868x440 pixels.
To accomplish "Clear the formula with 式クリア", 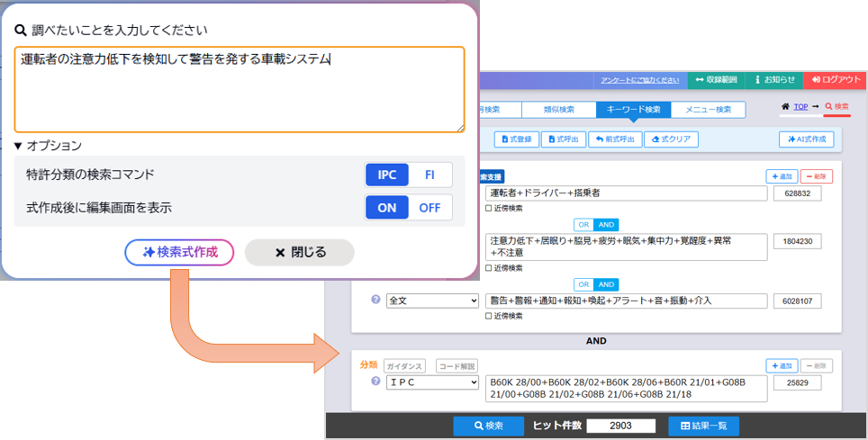I will (x=671, y=139).
